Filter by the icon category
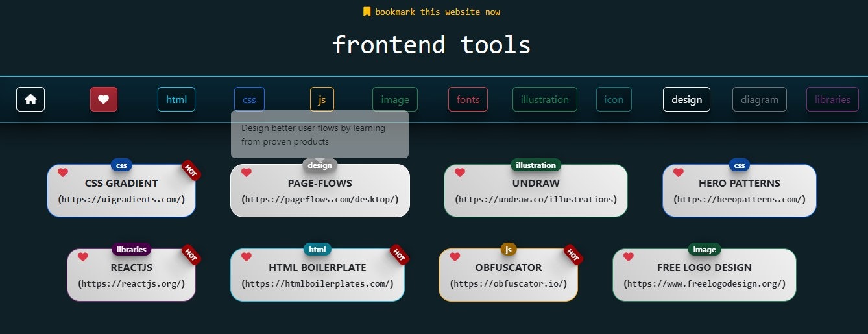 tap(614, 99)
